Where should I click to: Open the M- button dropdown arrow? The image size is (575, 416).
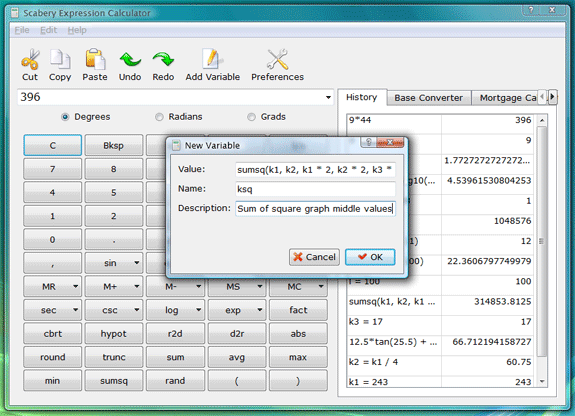click(x=198, y=286)
